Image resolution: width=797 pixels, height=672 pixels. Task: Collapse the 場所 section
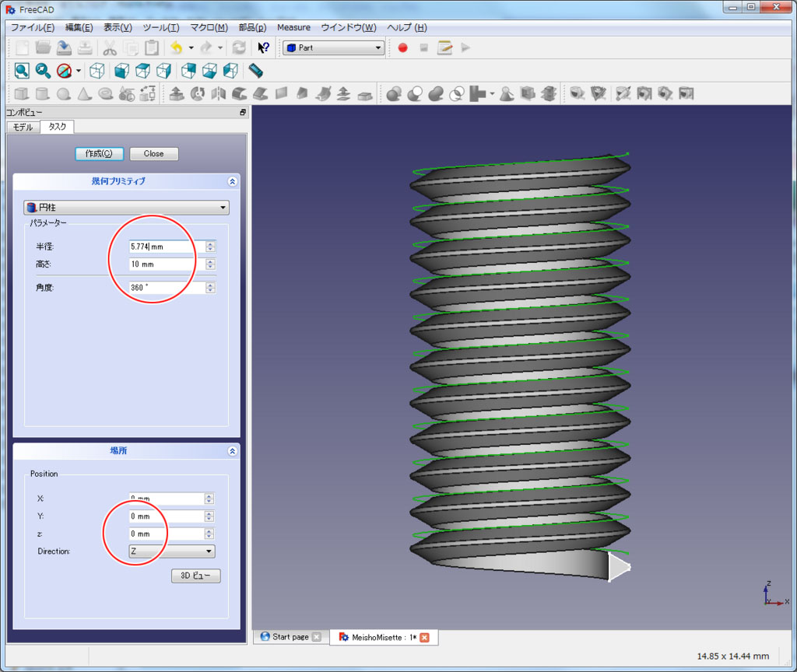point(232,451)
